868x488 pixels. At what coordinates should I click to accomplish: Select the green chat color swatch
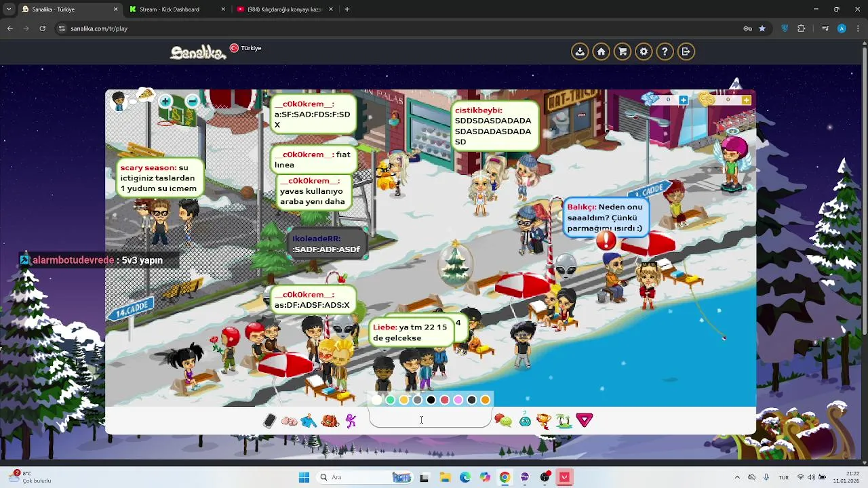391,400
